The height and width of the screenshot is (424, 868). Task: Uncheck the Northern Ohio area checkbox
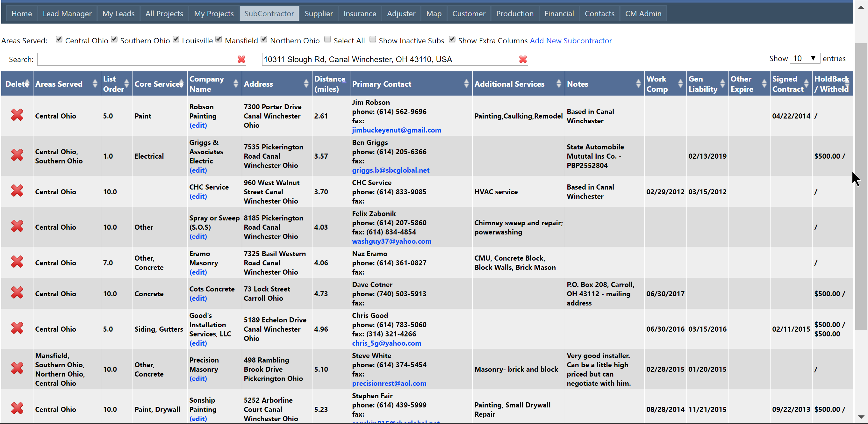264,39
